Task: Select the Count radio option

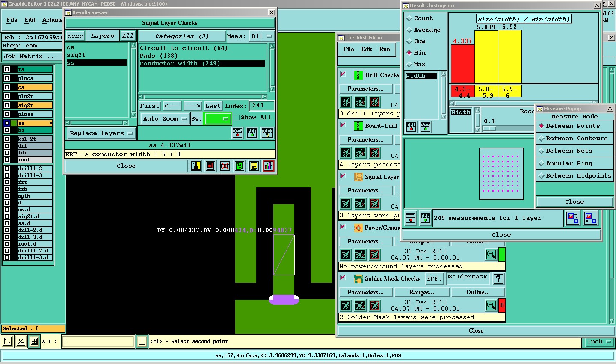Action: click(409, 18)
